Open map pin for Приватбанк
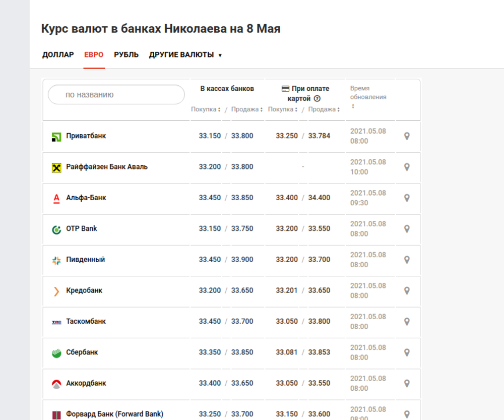The width and height of the screenshot is (504, 420). (x=407, y=136)
